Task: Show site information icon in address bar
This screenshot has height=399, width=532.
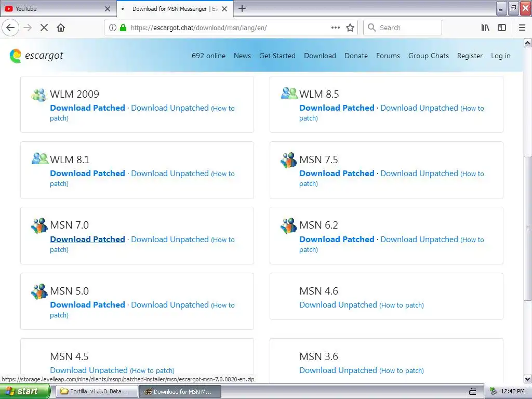Action: [113, 28]
